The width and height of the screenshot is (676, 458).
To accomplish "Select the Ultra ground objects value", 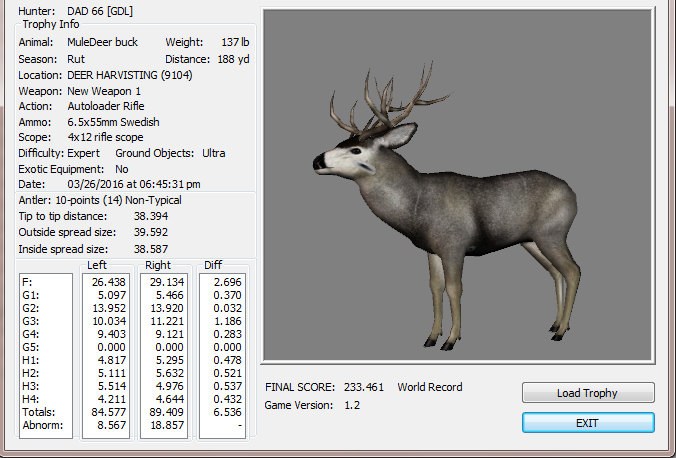I will click(213, 153).
